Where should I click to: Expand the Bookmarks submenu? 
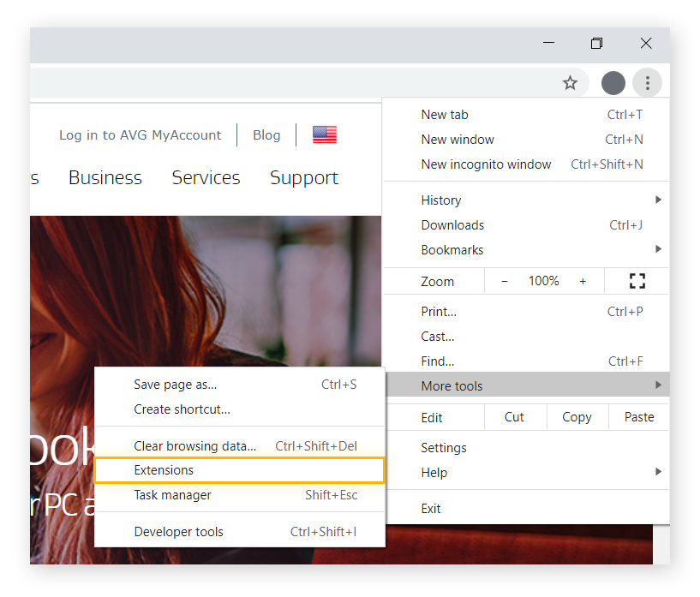[452, 249]
